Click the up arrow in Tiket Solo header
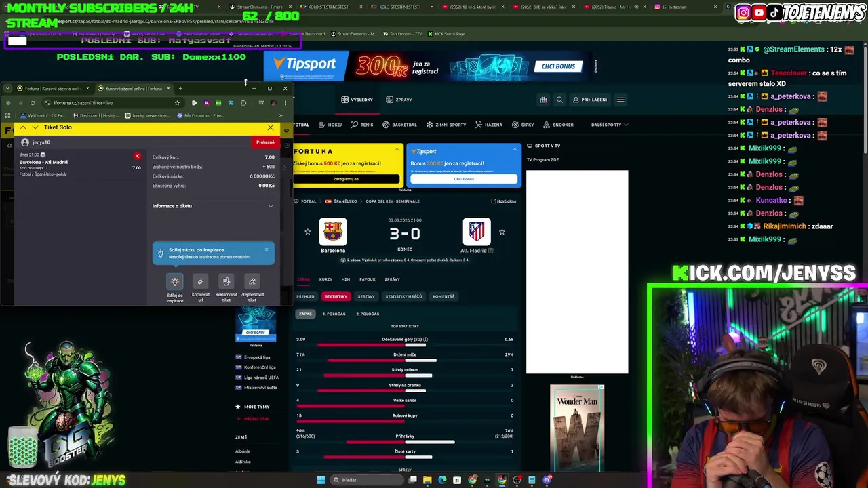 coord(23,127)
